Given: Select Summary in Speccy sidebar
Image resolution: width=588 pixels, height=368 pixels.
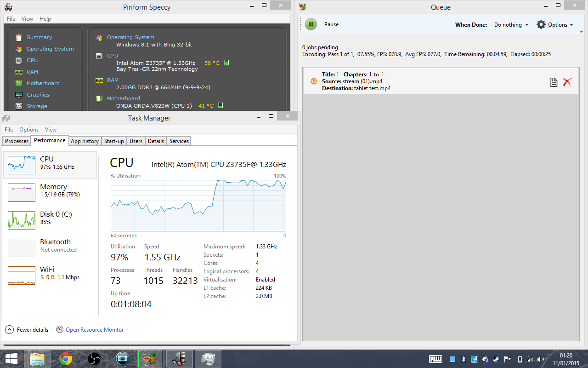Looking at the screenshot, I should (40, 37).
